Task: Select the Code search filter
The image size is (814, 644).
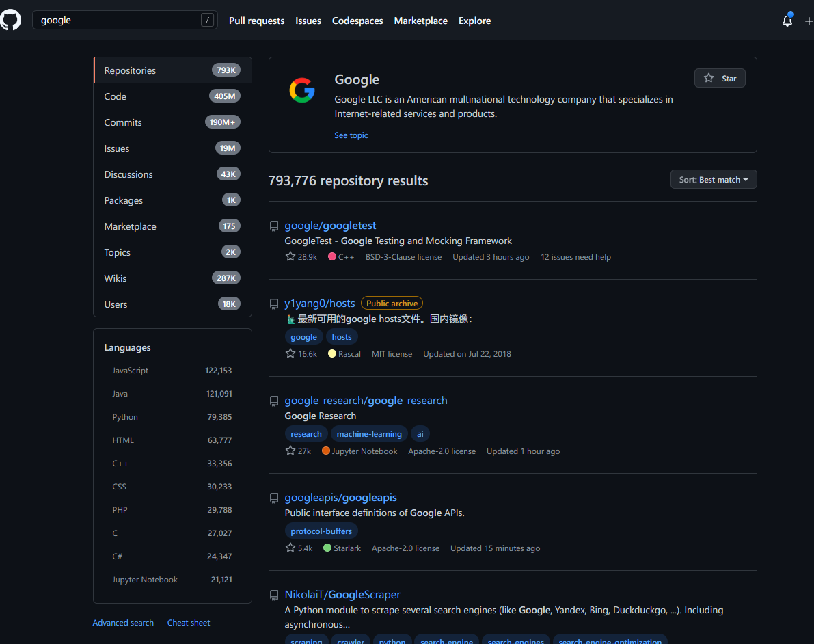Action: coord(172,96)
